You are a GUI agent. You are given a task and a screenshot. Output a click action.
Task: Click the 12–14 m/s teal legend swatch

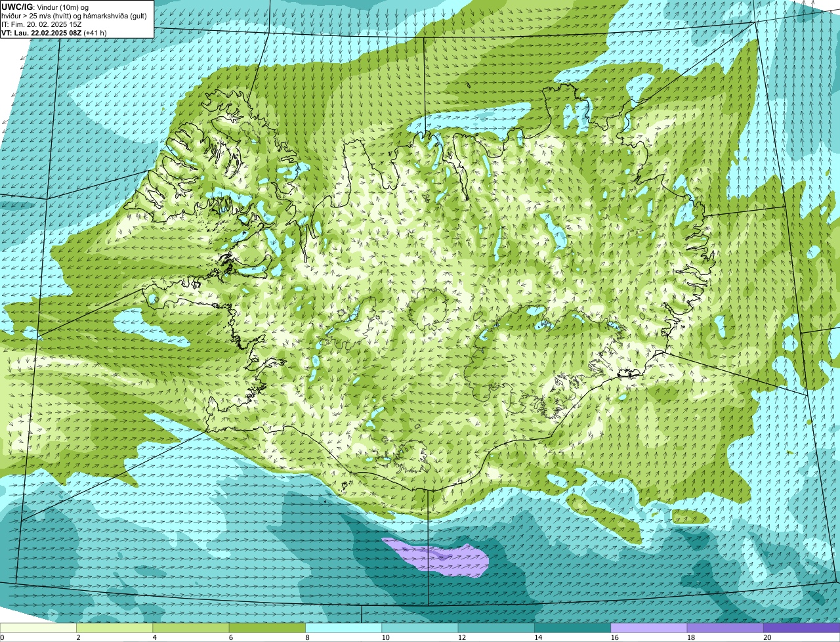(496, 628)
